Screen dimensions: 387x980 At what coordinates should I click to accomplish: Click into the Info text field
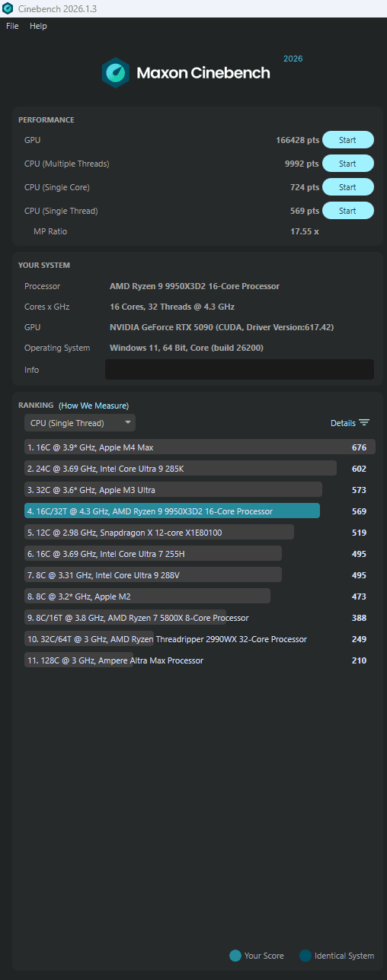coord(239,370)
